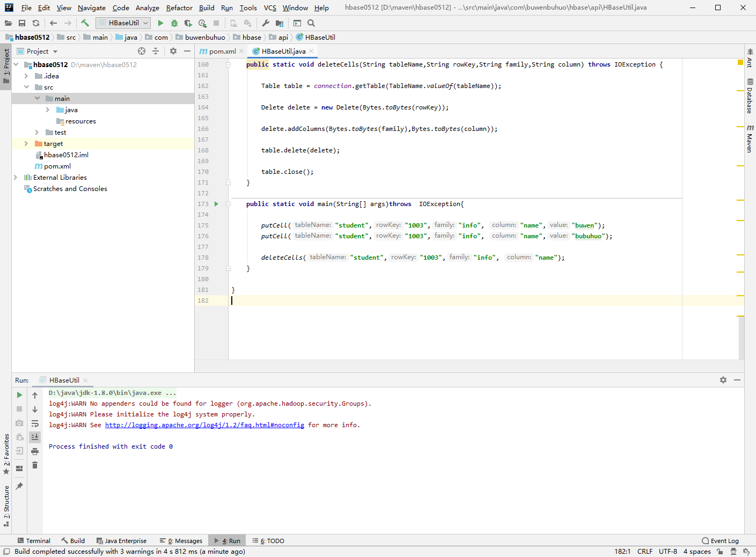Screen dimensions: 756x557
Task: Print the Run console output
Action: point(35,451)
